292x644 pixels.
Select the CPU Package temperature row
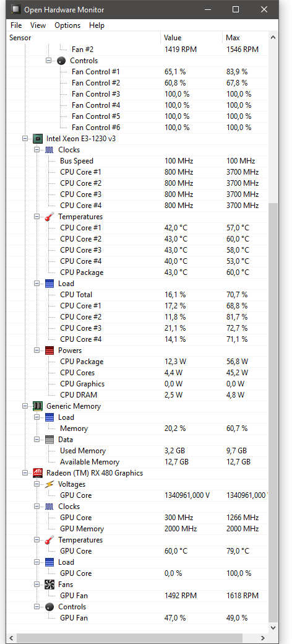(137, 272)
